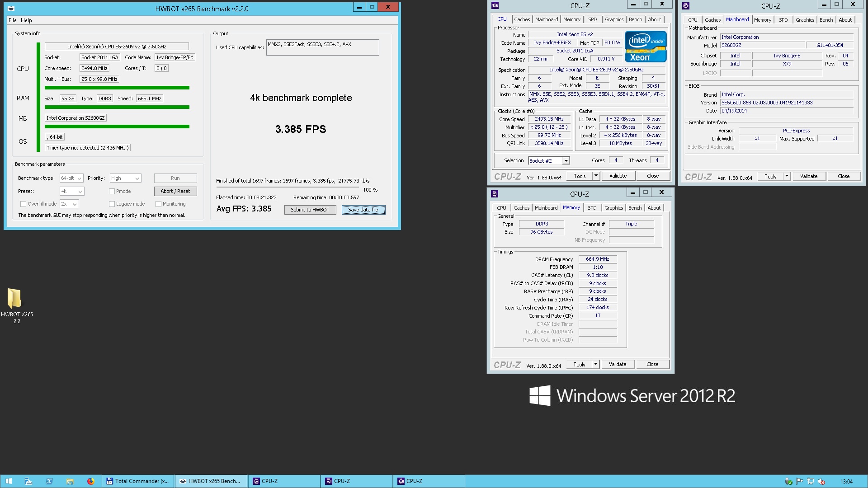
Task: Select SPD tab in Memory CPU-Z window
Action: tap(592, 208)
